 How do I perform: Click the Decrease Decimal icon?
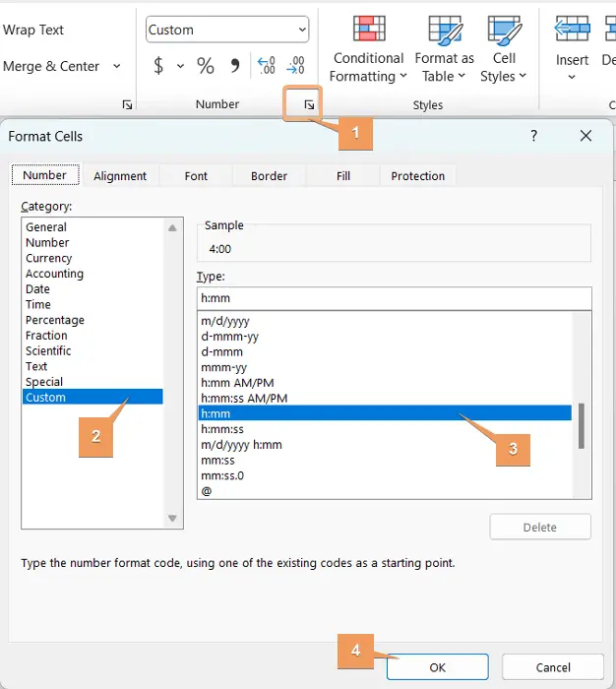coord(295,66)
